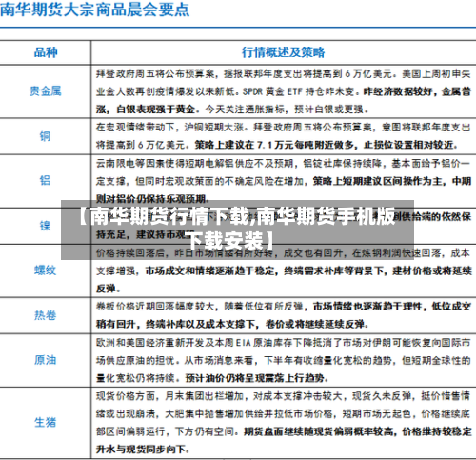Select the 生猪 row label
The height and width of the screenshot is (460, 476).
[x=46, y=423]
